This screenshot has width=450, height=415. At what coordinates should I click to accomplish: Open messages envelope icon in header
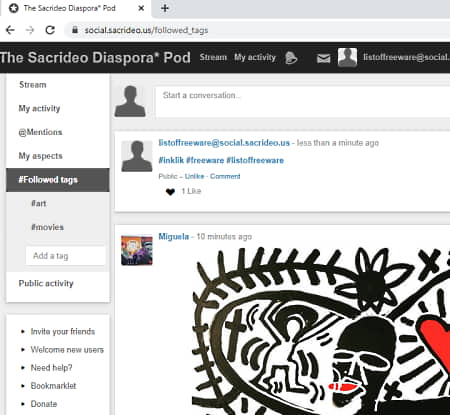(323, 59)
